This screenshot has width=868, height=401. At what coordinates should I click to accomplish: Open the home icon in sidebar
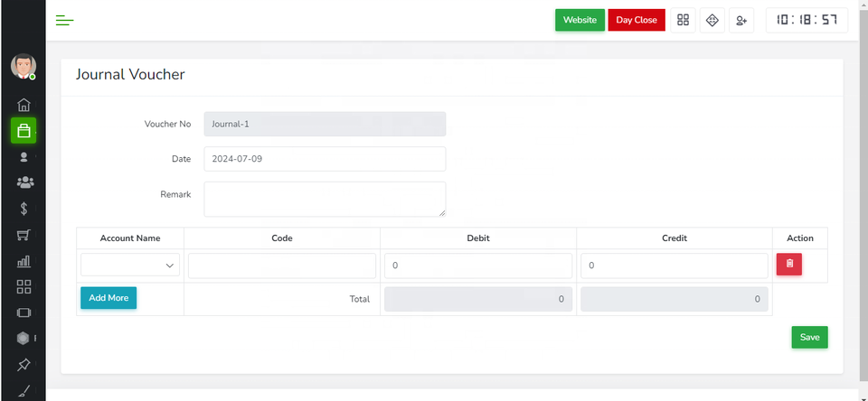(24, 105)
